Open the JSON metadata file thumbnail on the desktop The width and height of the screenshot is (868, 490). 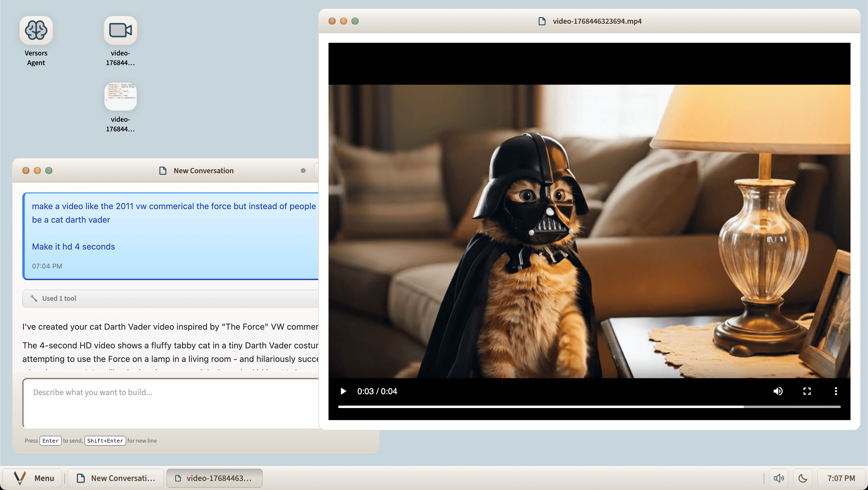(x=120, y=97)
